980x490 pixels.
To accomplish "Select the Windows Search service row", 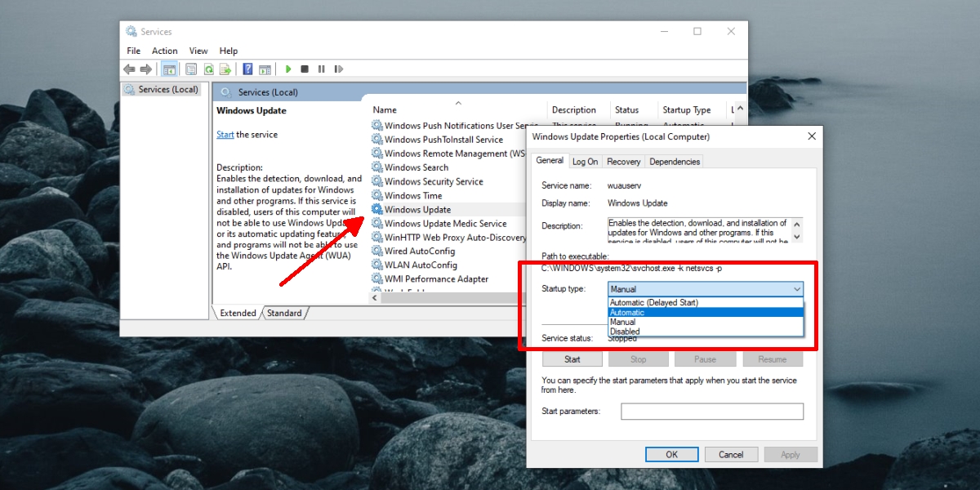I will click(448, 167).
